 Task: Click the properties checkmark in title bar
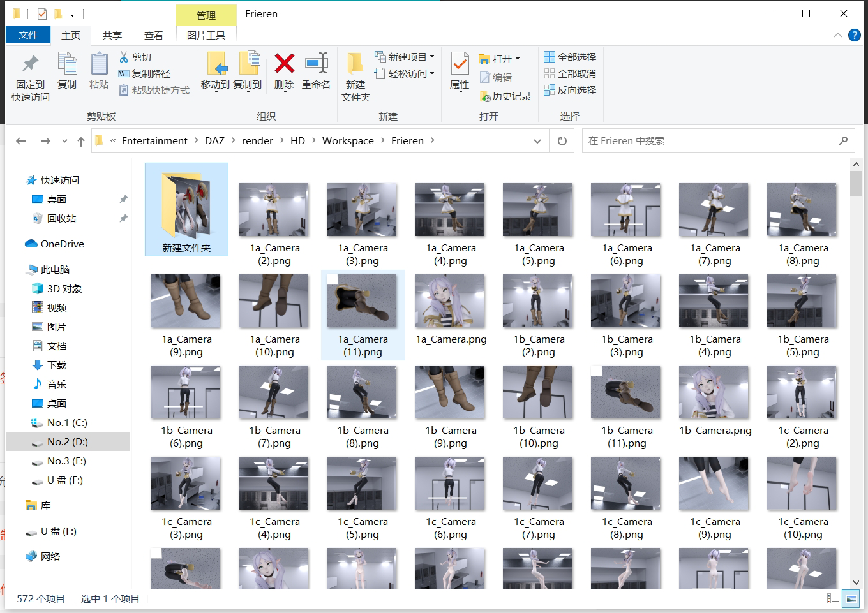(42, 13)
